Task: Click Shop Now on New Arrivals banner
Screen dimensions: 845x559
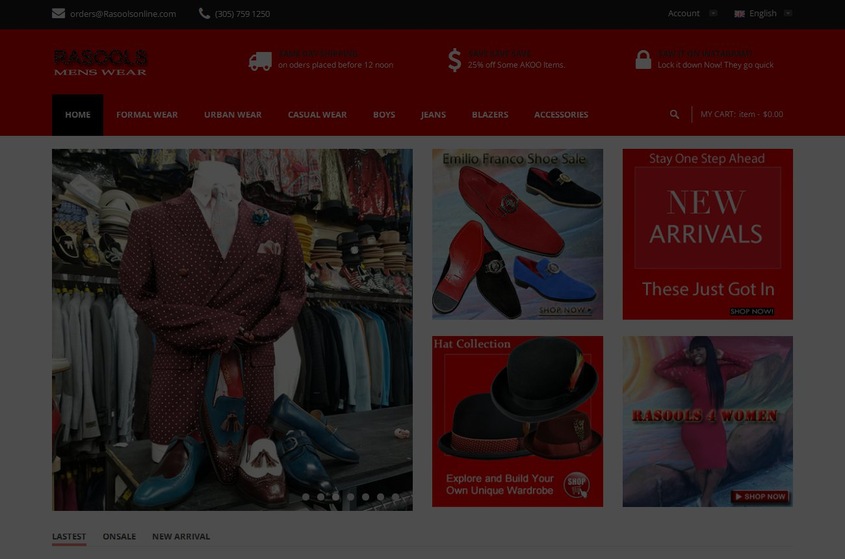Action: coord(752,312)
